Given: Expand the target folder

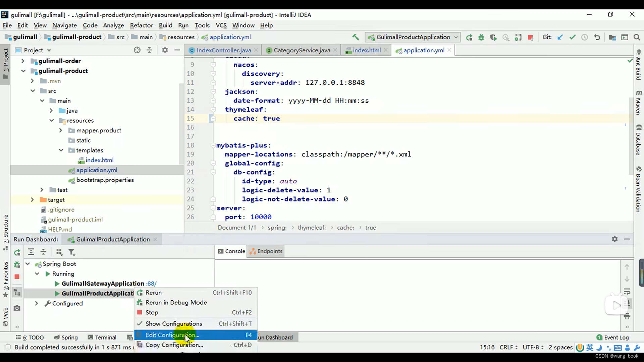Looking at the screenshot, I should pos(32,200).
